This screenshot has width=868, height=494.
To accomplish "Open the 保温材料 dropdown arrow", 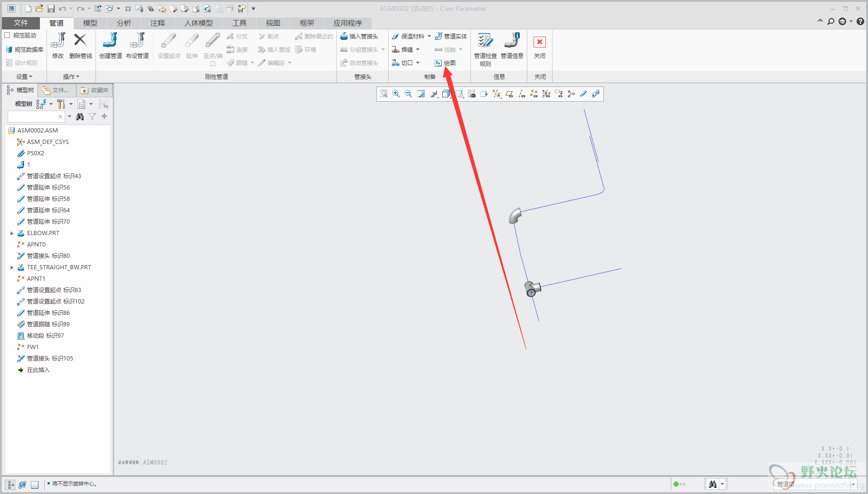I will [429, 36].
